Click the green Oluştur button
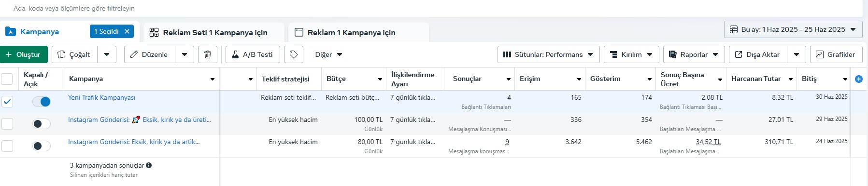868x186 pixels. [x=24, y=54]
